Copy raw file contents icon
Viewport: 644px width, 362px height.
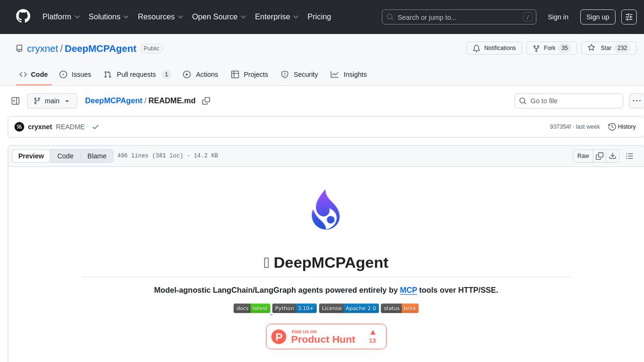(599, 156)
